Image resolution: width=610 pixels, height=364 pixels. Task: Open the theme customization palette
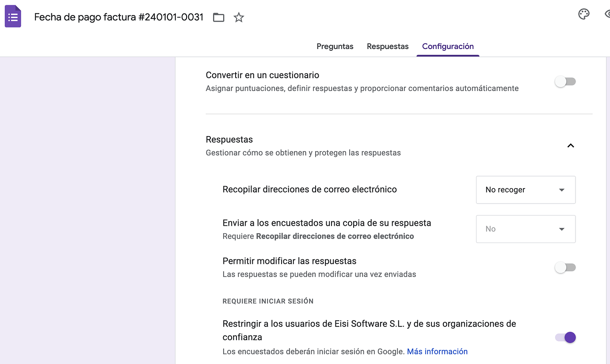pyautogui.click(x=584, y=14)
